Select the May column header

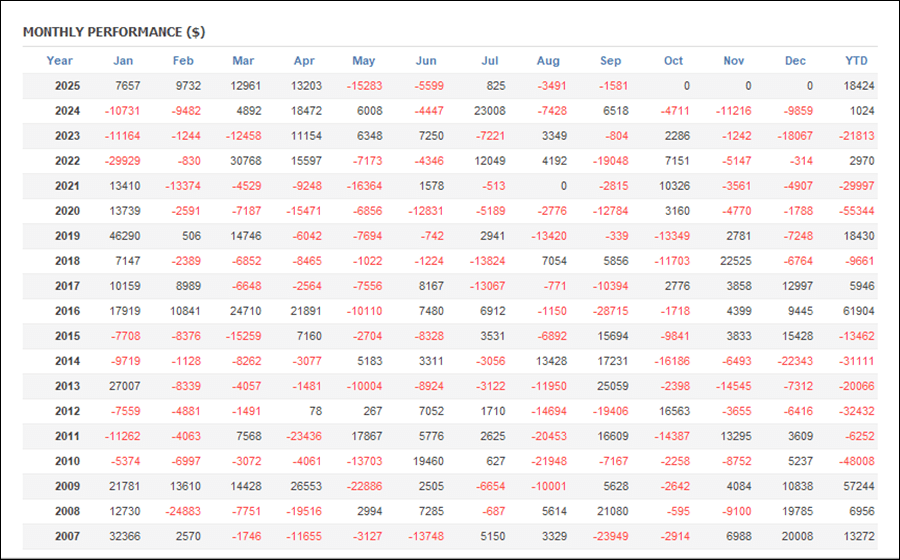(364, 61)
